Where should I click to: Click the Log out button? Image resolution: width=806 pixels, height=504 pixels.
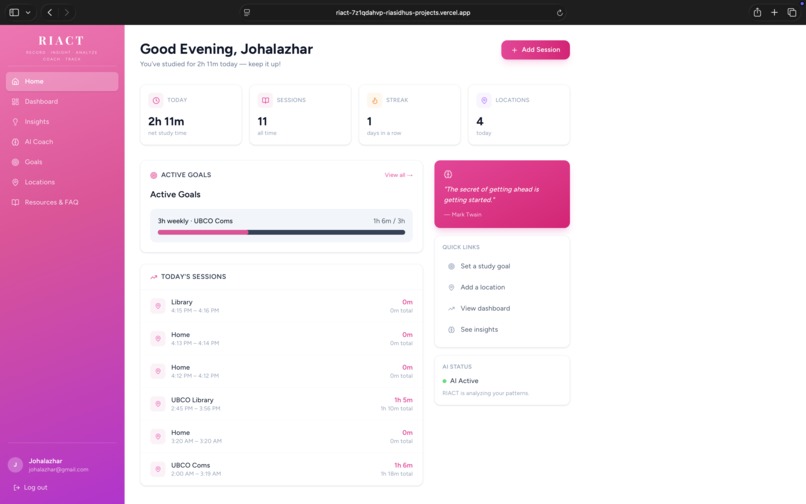pyautogui.click(x=30, y=488)
